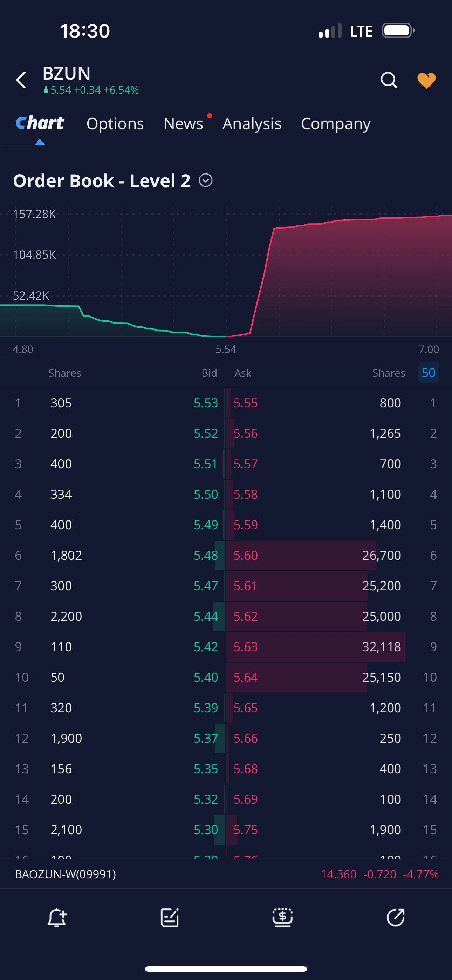Tap the 25,150 ask shares value

click(381, 677)
